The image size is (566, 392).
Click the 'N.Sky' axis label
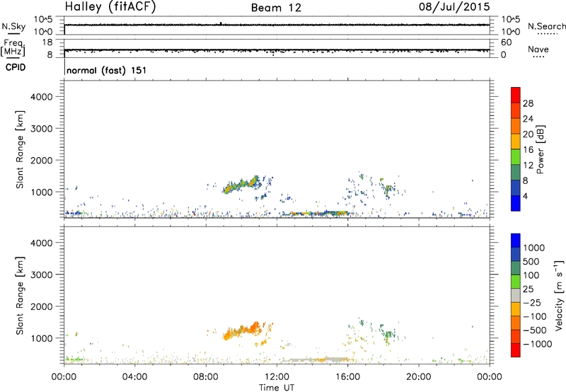point(13,26)
